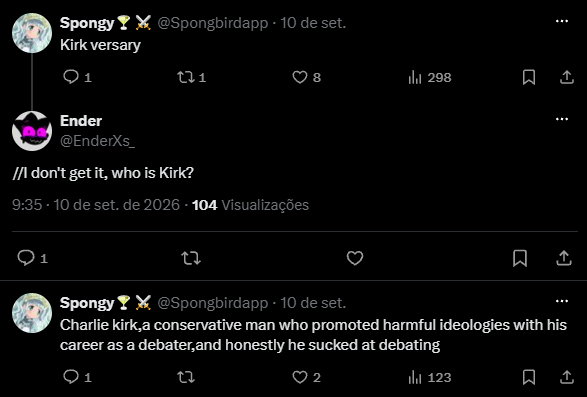This screenshot has height=397, width=587.
Task: Open the 104 Visualizações view count
Action: click(x=250, y=205)
